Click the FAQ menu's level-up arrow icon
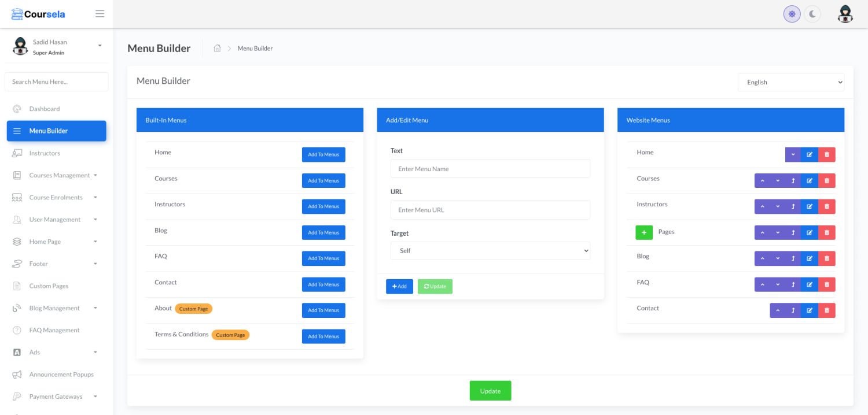 point(793,284)
